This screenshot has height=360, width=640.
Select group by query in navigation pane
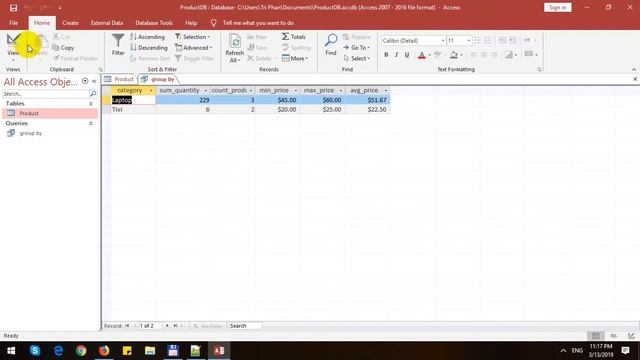coord(49,133)
